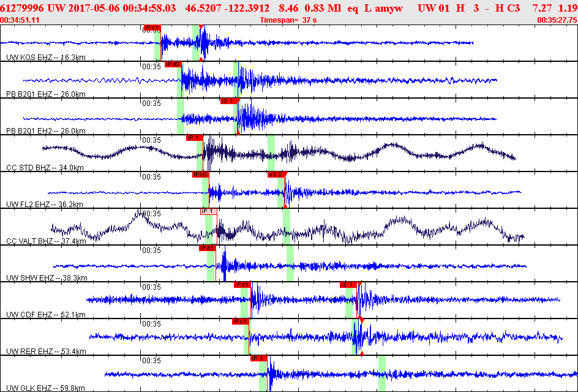Click the faded iP 1 flag on VALT BHZ
This screenshot has width=578, height=392.
pos(209,211)
